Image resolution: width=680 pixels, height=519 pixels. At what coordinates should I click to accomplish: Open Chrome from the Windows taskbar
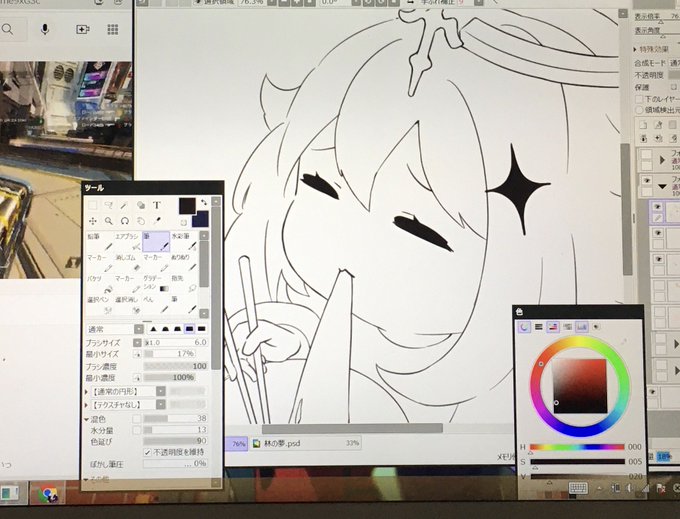coord(47,493)
